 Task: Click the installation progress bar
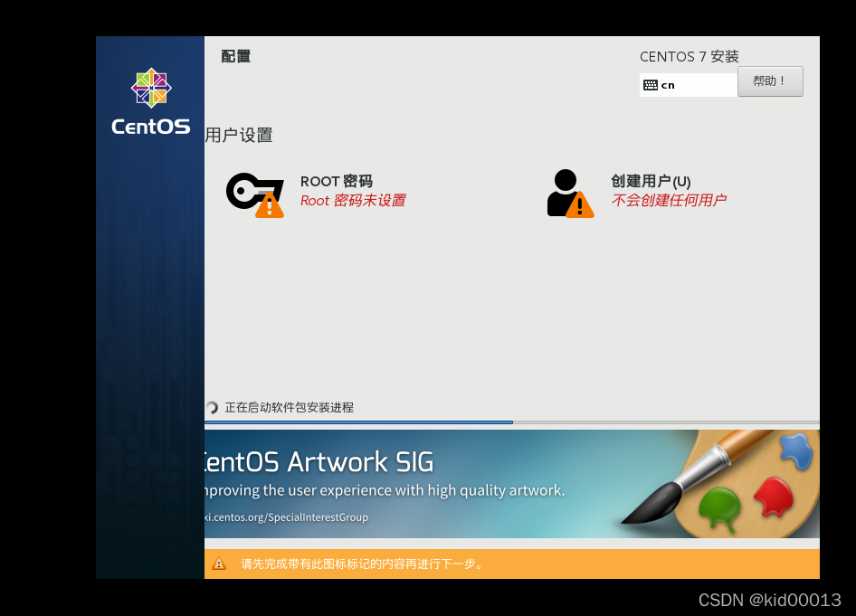click(x=512, y=422)
